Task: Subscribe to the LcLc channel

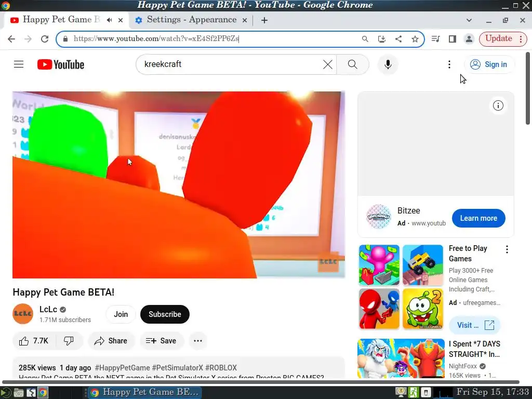Action: 165,314
